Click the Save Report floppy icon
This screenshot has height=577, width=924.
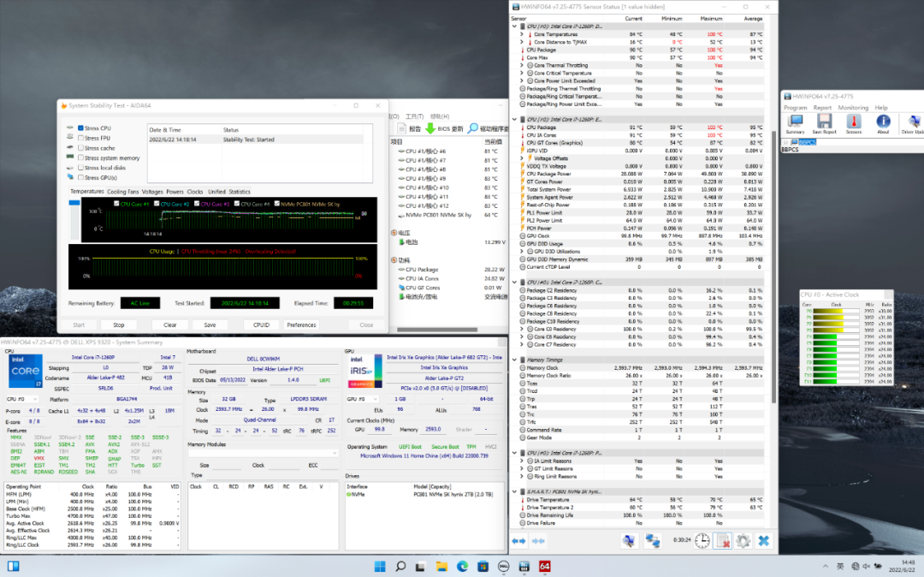click(824, 122)
